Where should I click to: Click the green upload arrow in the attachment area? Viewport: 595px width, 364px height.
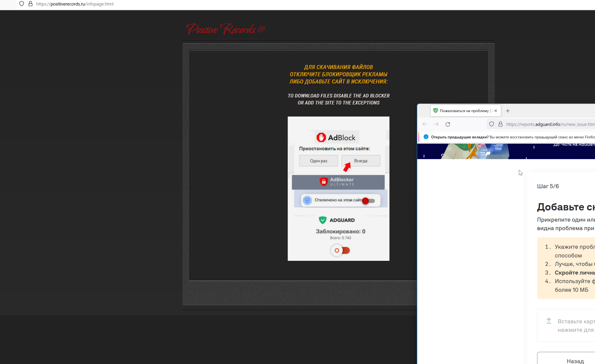(x=549, y=321)
